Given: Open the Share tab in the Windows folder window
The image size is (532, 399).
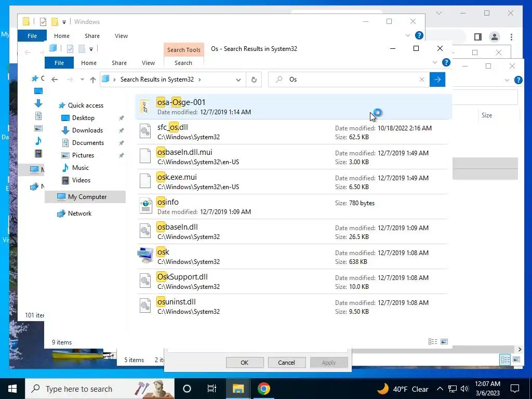Looking at the screenshot, I should (x=92, y=36).
